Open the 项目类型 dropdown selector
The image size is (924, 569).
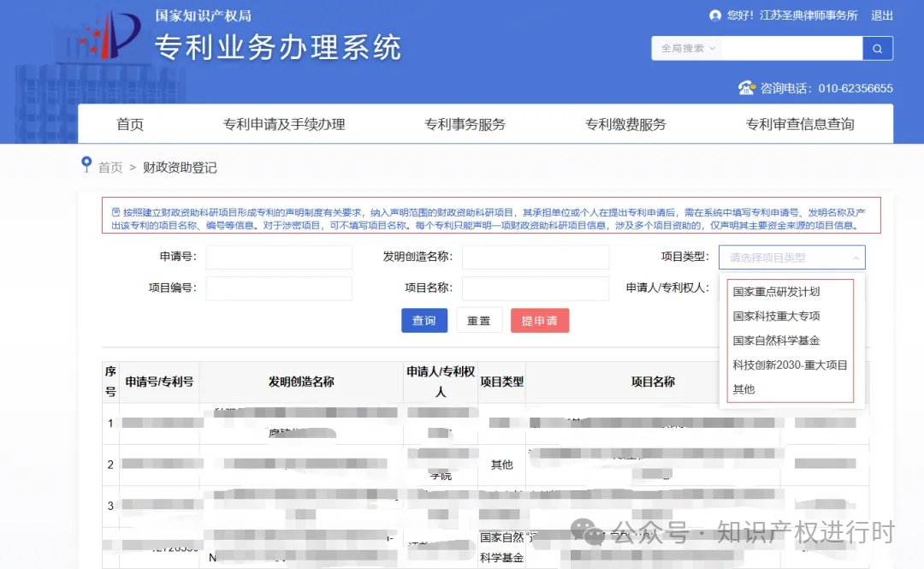pyautogui.click(x=791, y=258)
